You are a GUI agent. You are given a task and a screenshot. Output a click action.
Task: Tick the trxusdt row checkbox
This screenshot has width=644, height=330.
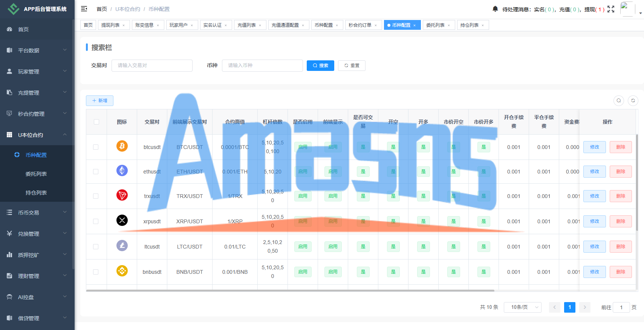click(96, 196)
